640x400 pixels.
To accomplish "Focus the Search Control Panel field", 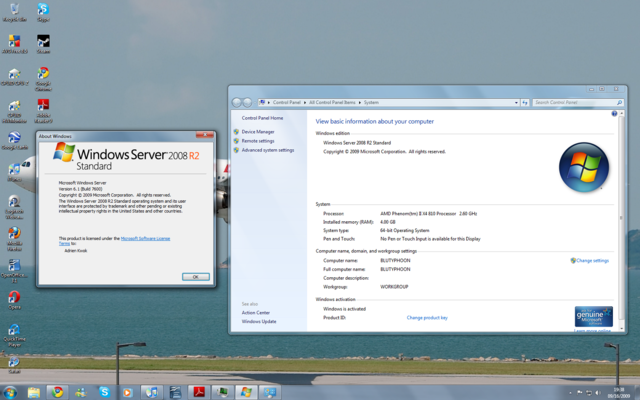I will pyautogui.click(x=574, y=102).
